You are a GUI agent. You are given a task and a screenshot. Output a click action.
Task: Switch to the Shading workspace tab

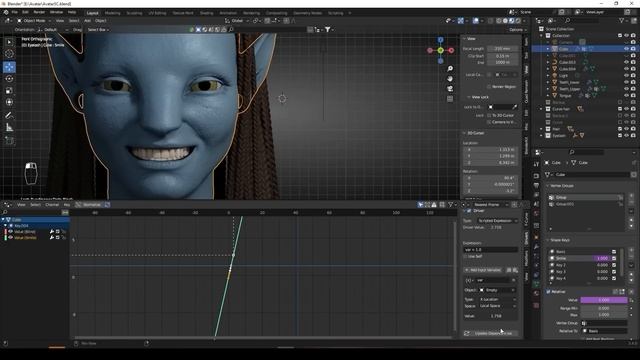click(x=206, y=13)
